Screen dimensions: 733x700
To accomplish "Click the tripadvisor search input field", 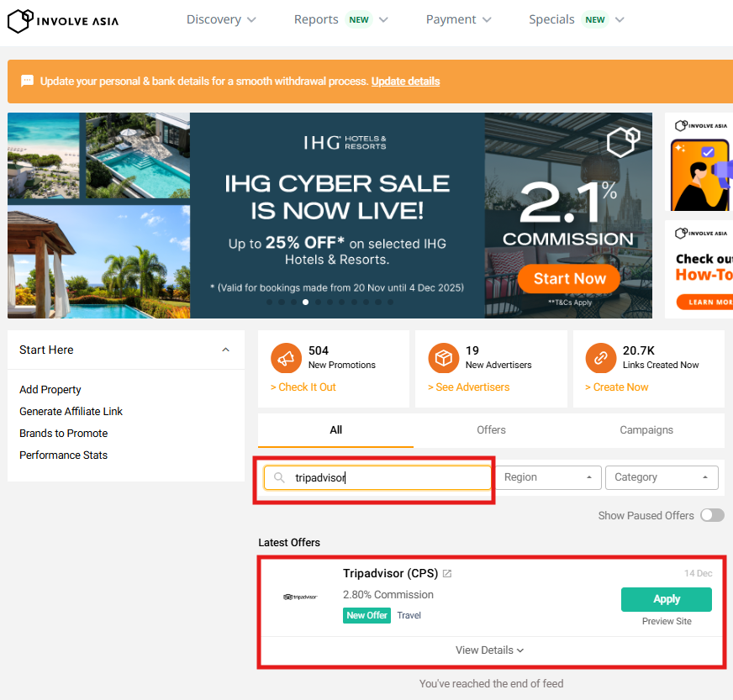I will pos(387,477).
